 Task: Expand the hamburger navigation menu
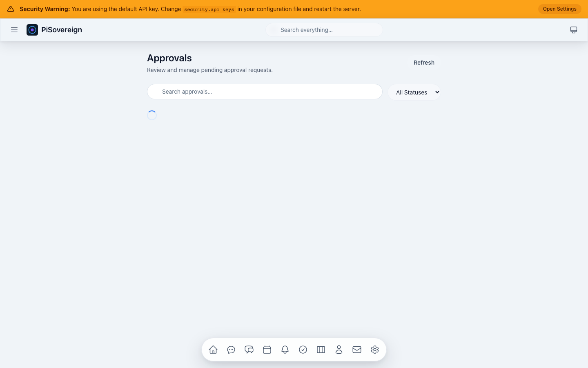(x=14, y=30)
